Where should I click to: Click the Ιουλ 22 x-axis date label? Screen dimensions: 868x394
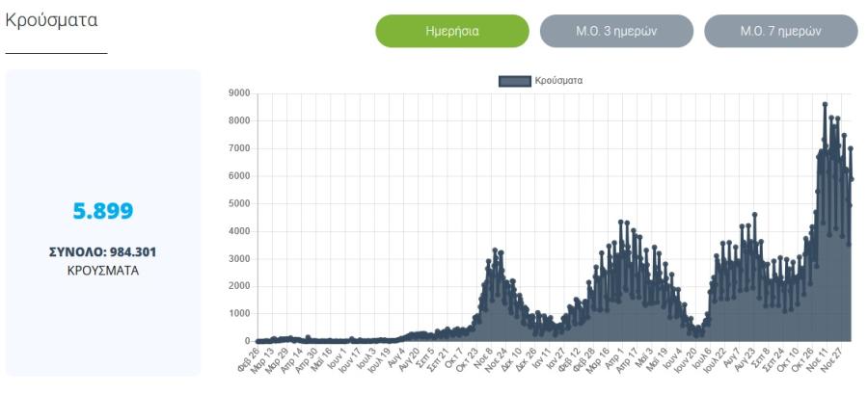point(714,361)
